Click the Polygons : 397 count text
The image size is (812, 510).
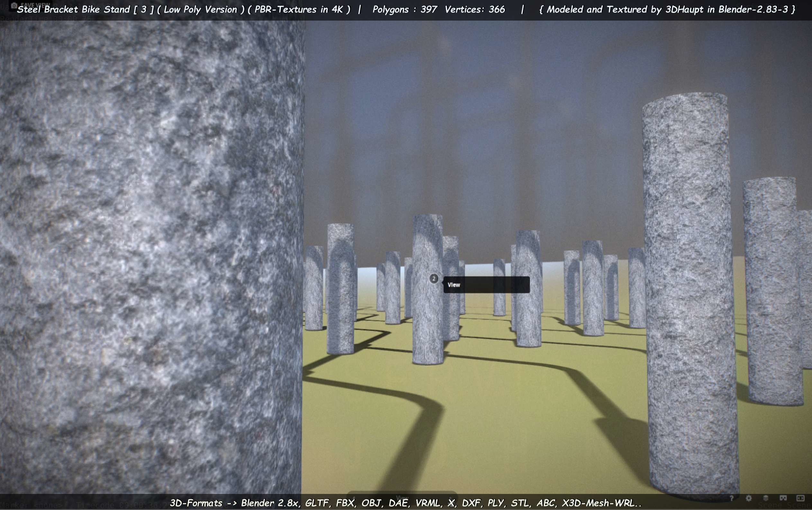(405, 9)
